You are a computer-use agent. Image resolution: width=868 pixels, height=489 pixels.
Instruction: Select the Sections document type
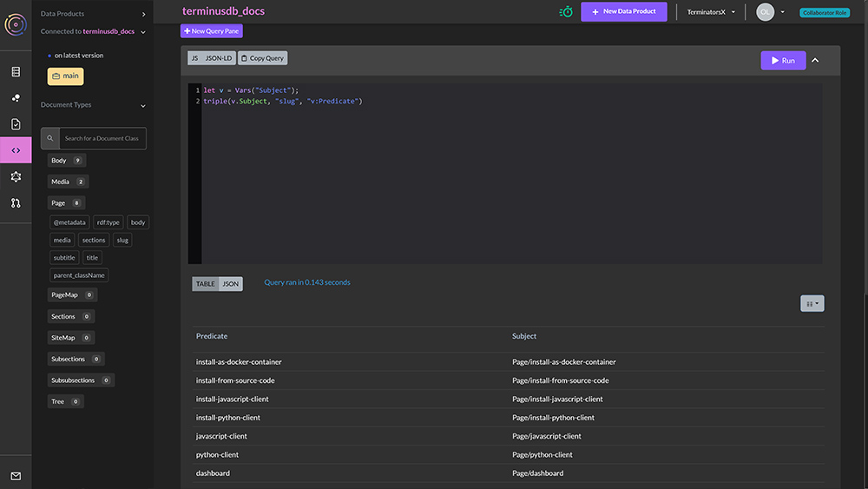point(71,316)
